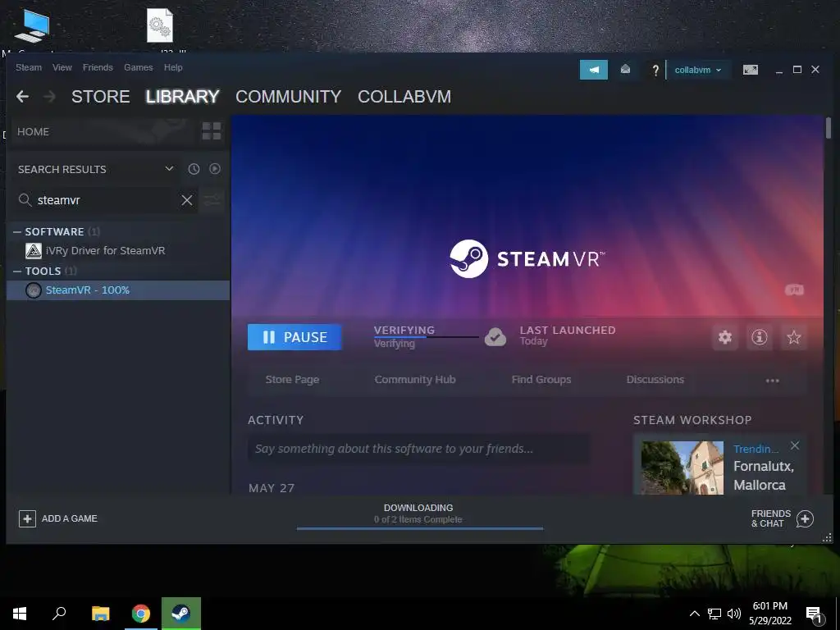This screenshot has width=840, height=630.
Task: Add SteamVR to favorites star
Action: pos(793,337)
